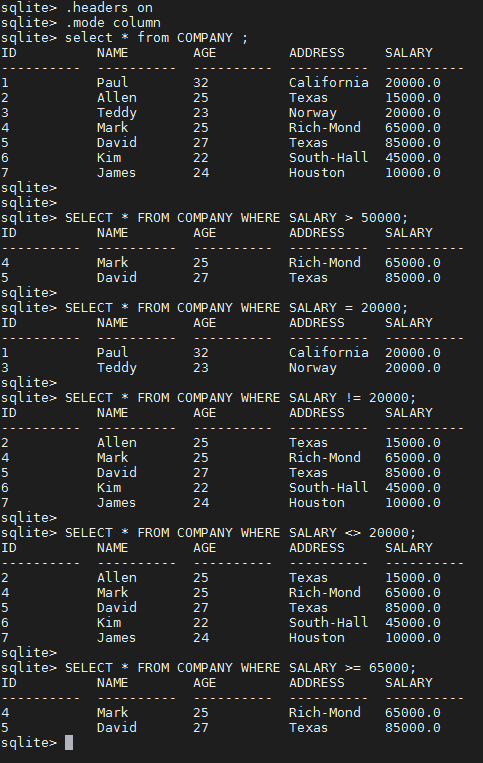Viewport: 483px width, 763px height.
Task: Click ID header under the SALARY != 20000 query
Action: coord(9,413)
